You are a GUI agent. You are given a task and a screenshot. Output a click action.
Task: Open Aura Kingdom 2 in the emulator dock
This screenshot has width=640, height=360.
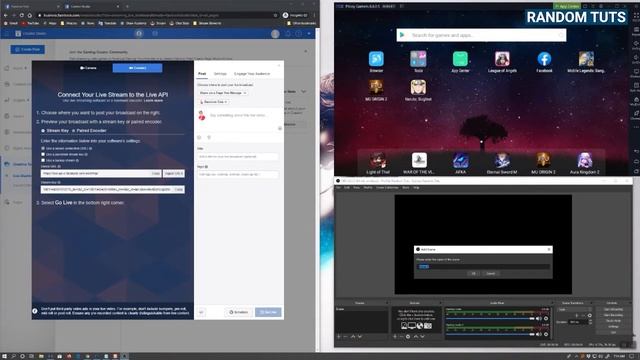584,160
